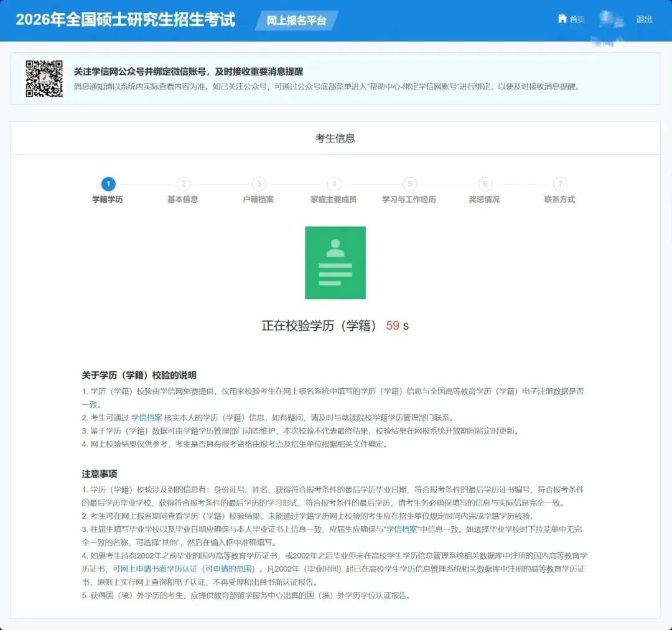This screenshot has height=630, width=672.
Task: Select step circle 3 户籍档案
Action: 258,184
